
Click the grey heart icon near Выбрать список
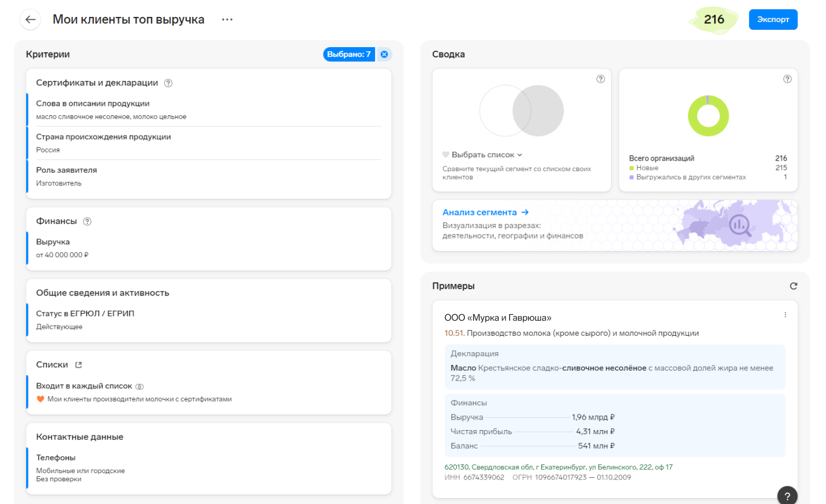[446, 155]
